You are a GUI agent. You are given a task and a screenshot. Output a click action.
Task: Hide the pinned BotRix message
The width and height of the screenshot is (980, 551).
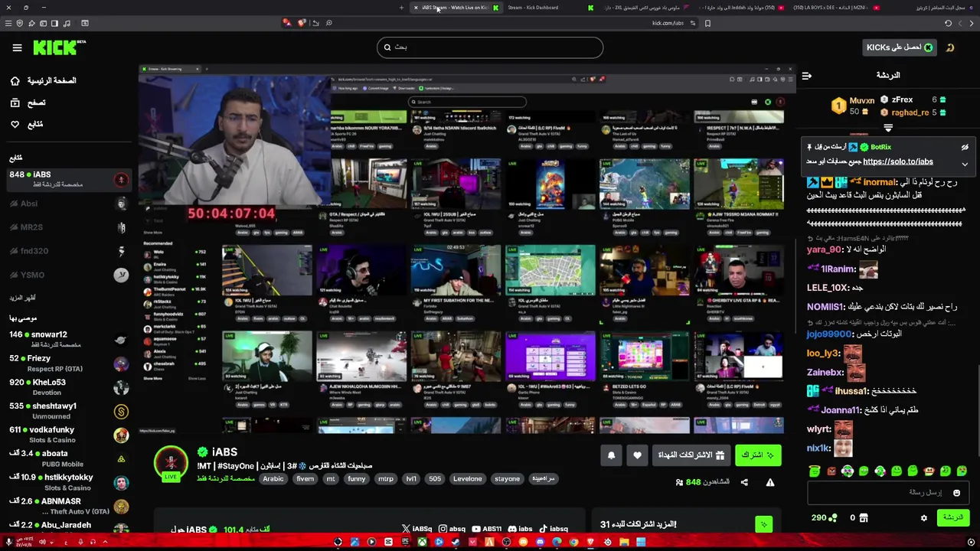pyautogui.click(x=965, y=147)
